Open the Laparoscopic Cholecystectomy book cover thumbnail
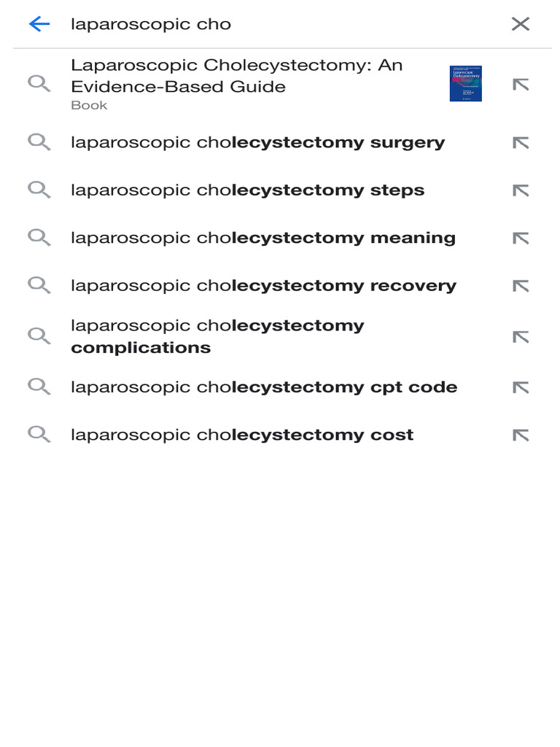This screenshot has height=747, width=560. [465, 84]
